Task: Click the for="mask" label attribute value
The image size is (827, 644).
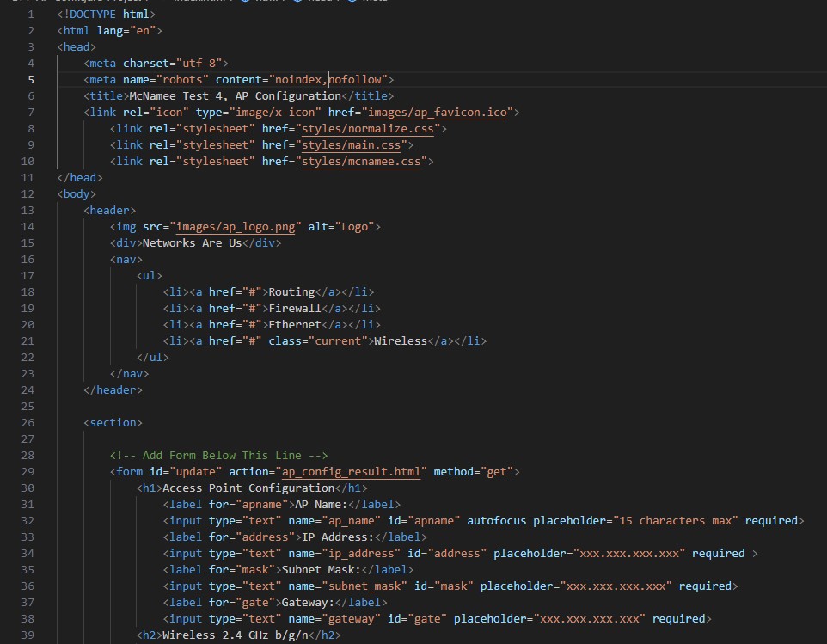Action: [255, 570]
